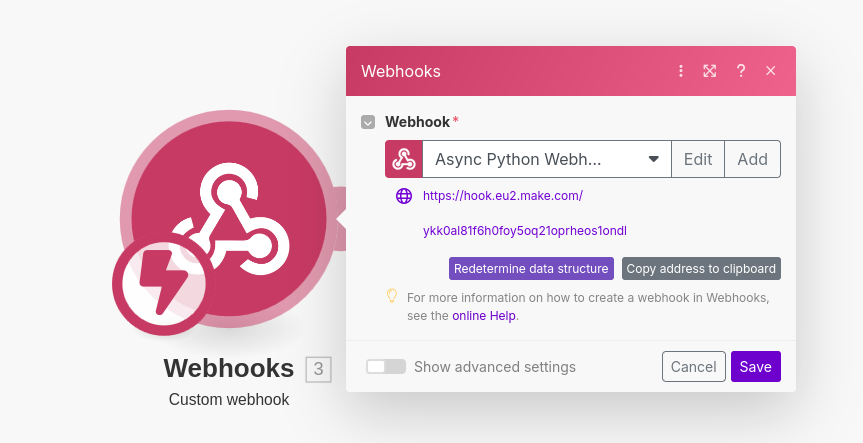This screenshot has width=863, height=443.
Task: Toggle Show advanced settings switch
Action: [386, 367]
